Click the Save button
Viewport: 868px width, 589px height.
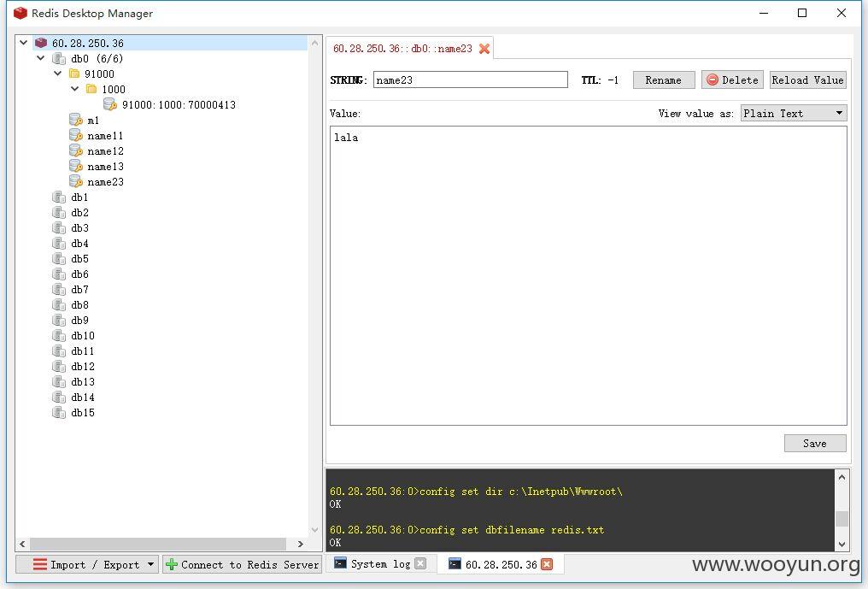pyautogui.click(x=815, y=444)
